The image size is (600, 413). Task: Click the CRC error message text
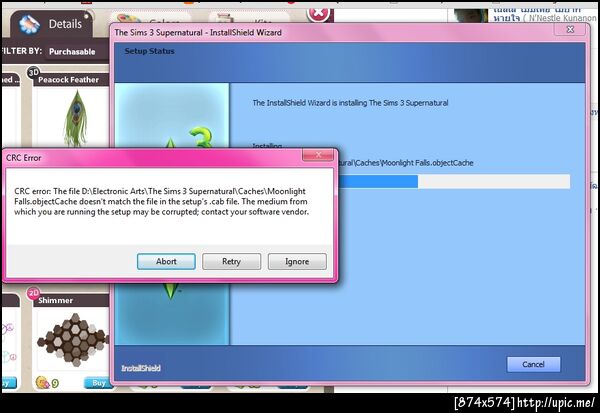[161, 201]
